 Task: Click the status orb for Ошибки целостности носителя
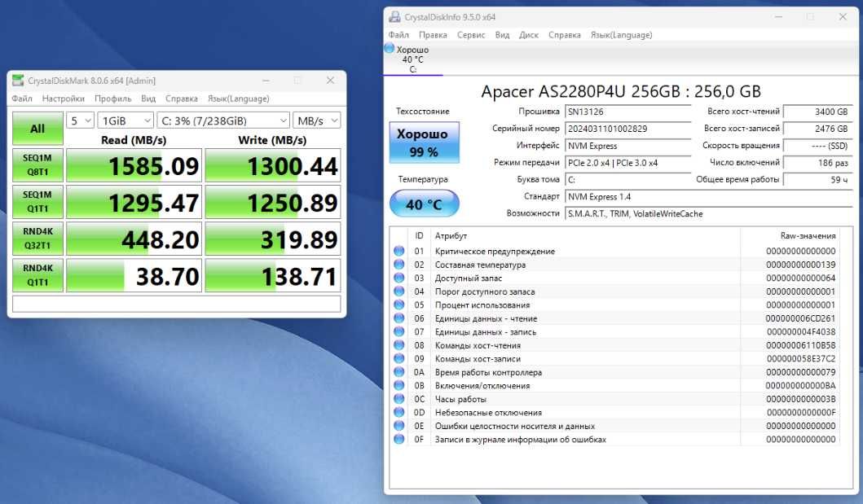click(399, 426)
